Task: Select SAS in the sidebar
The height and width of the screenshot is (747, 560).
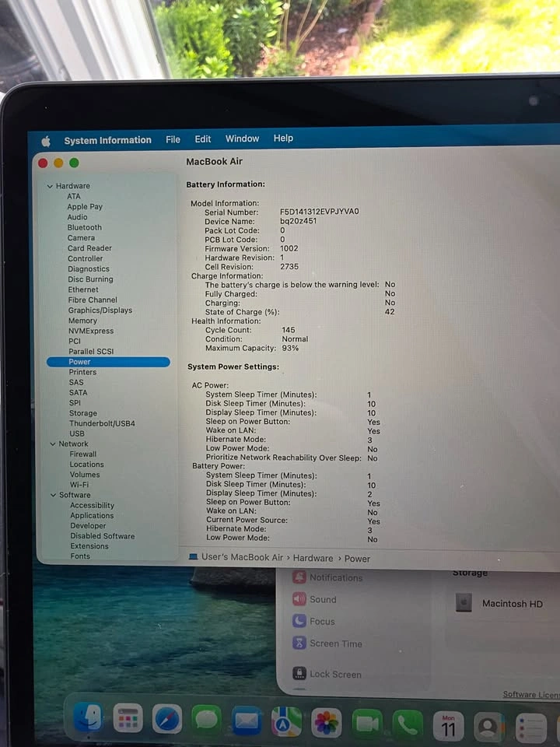Action: [x=76, y=382]
